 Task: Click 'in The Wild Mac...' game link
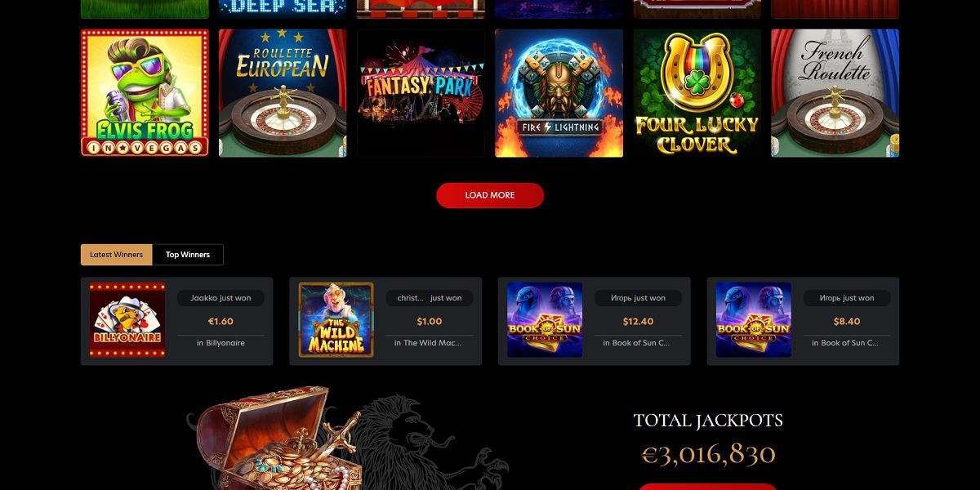428,343
